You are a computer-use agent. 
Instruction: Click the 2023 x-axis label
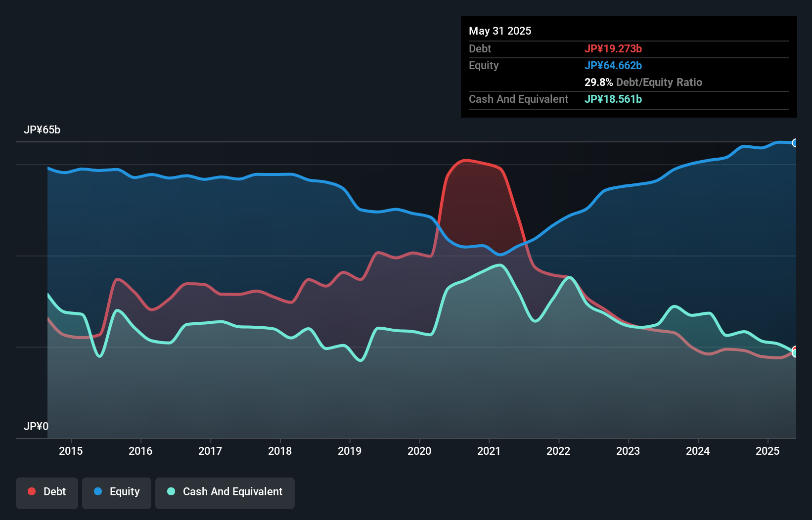[628, 451]
